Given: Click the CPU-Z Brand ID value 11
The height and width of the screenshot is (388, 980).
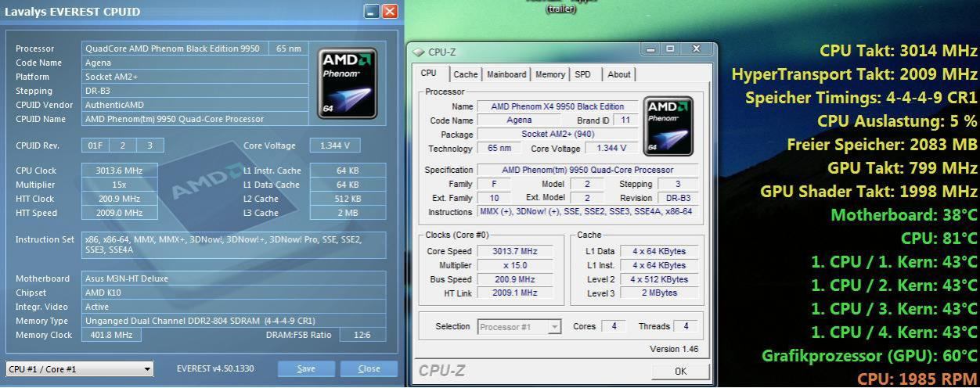Looking at the screenshot, I should click(625, 120).
